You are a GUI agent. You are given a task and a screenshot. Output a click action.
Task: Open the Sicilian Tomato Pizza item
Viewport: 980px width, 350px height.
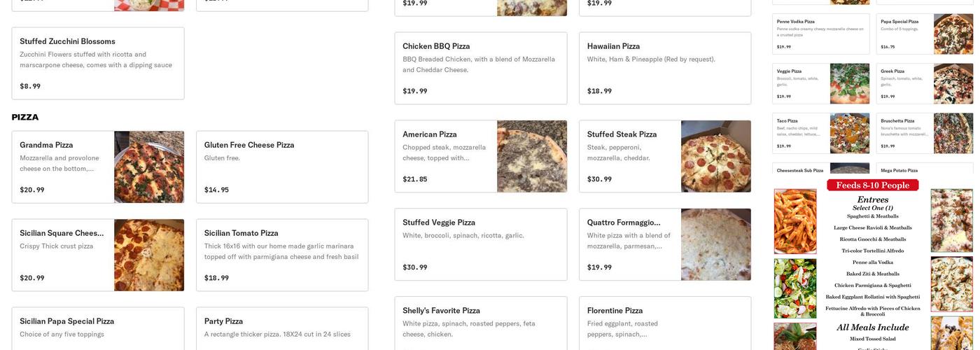282,255
